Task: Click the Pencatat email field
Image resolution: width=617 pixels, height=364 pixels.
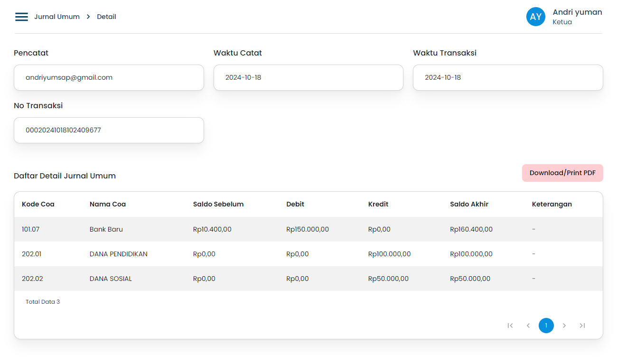Action: point(109,77)
